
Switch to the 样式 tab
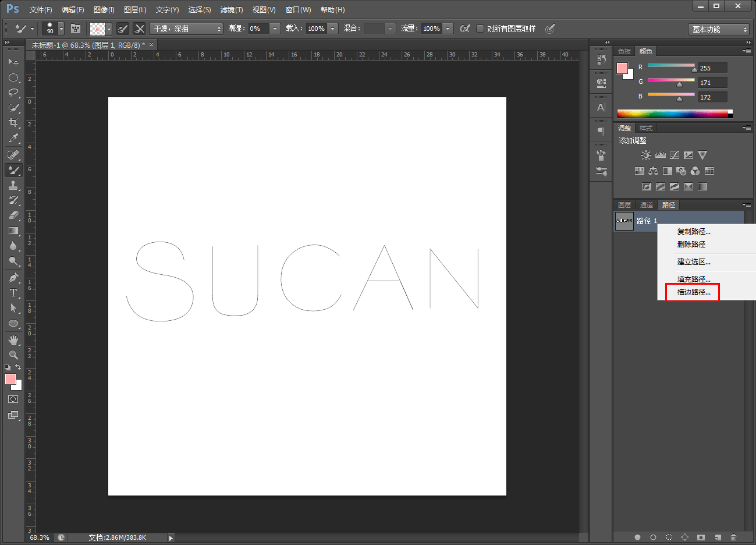click(x=646, y=128)
